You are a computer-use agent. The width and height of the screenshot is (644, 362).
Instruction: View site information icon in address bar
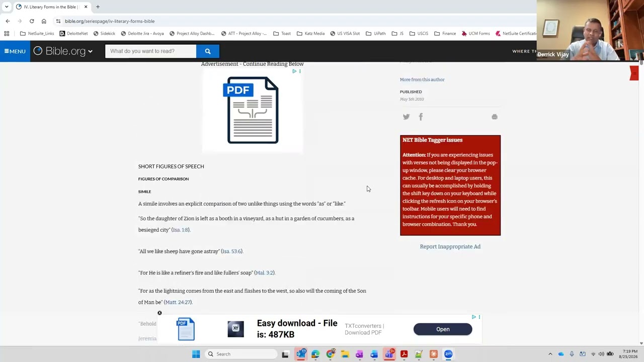[58, 21]
